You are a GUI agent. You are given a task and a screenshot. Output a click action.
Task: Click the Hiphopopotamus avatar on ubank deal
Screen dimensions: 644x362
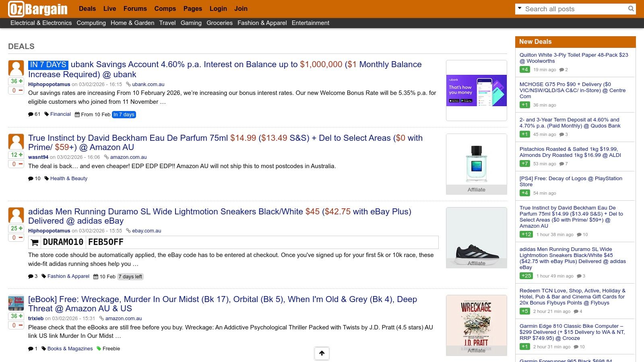point(16,68)
